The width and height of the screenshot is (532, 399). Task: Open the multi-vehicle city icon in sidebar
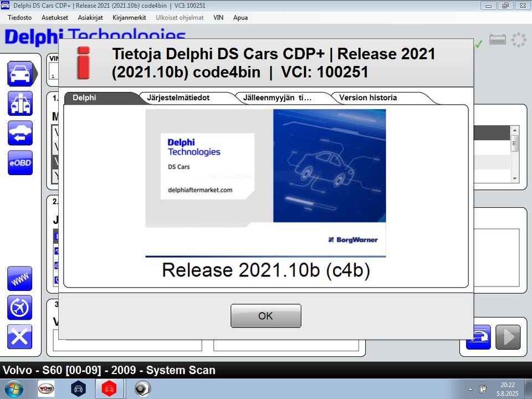tap(21, 104)
